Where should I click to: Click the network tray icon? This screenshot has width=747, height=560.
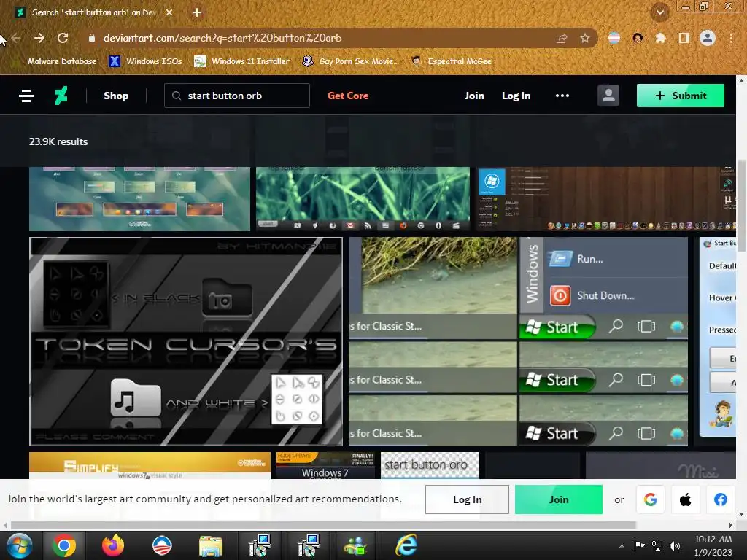(x=657, y=545)
